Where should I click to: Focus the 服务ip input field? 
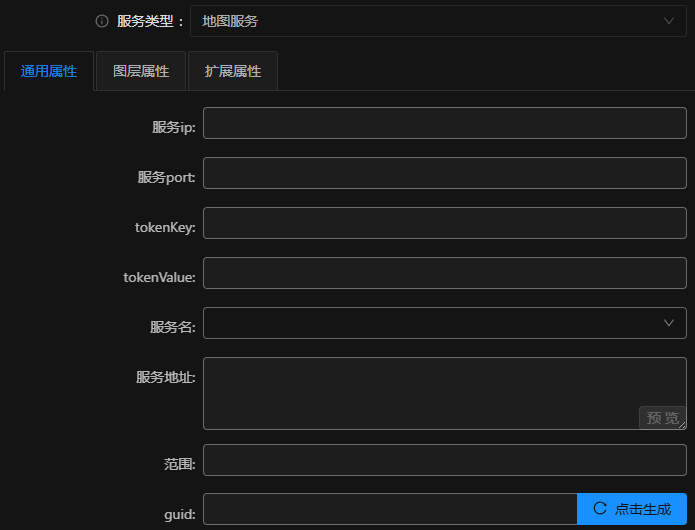(445, 123)
